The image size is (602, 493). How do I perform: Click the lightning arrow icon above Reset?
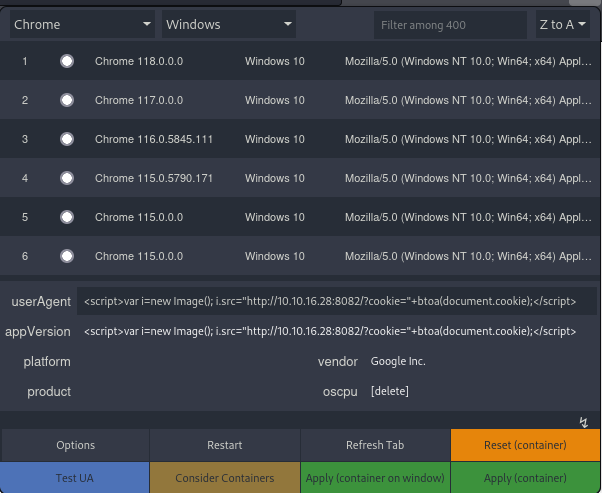point(584,422)
